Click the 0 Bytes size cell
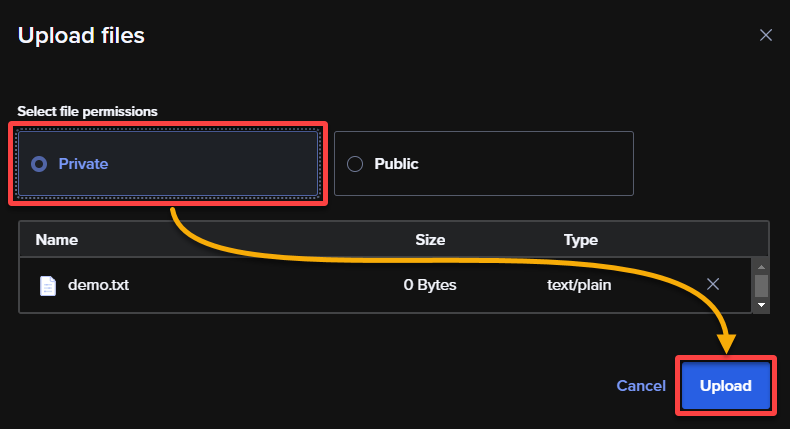This screenshot has width=790, height=429. (x=430, y=285)
